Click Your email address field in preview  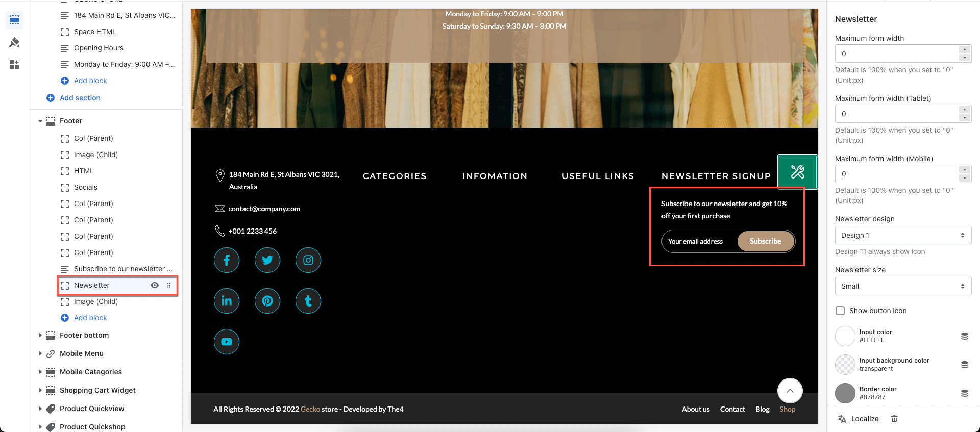pyautogui.click(x=699, y=241)
